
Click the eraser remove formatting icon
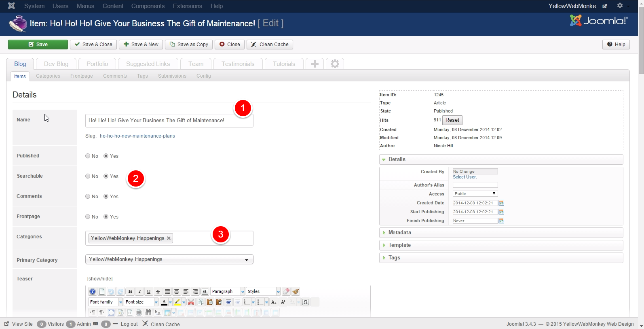286,291
